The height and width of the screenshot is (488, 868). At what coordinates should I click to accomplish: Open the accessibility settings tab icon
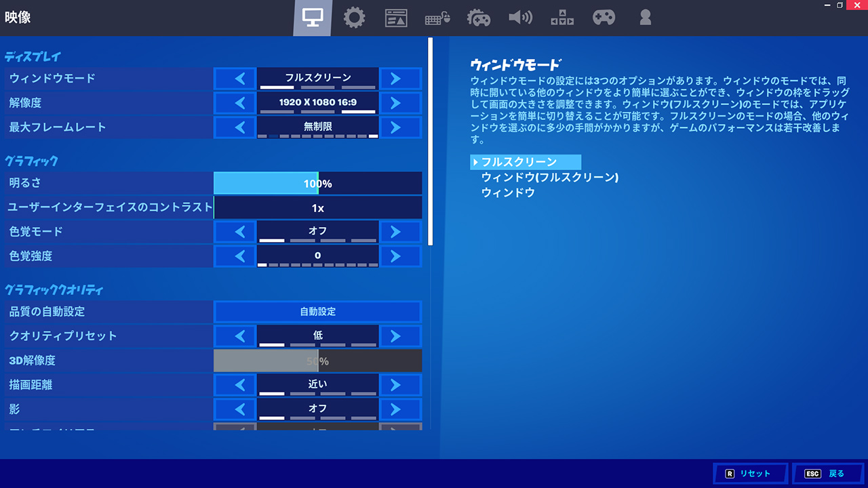(562, 18)
